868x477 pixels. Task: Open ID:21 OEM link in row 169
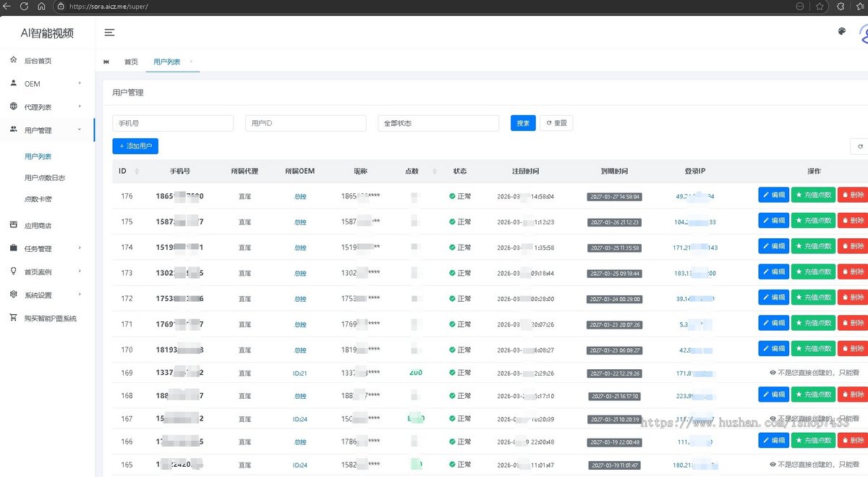pos(300,373)
